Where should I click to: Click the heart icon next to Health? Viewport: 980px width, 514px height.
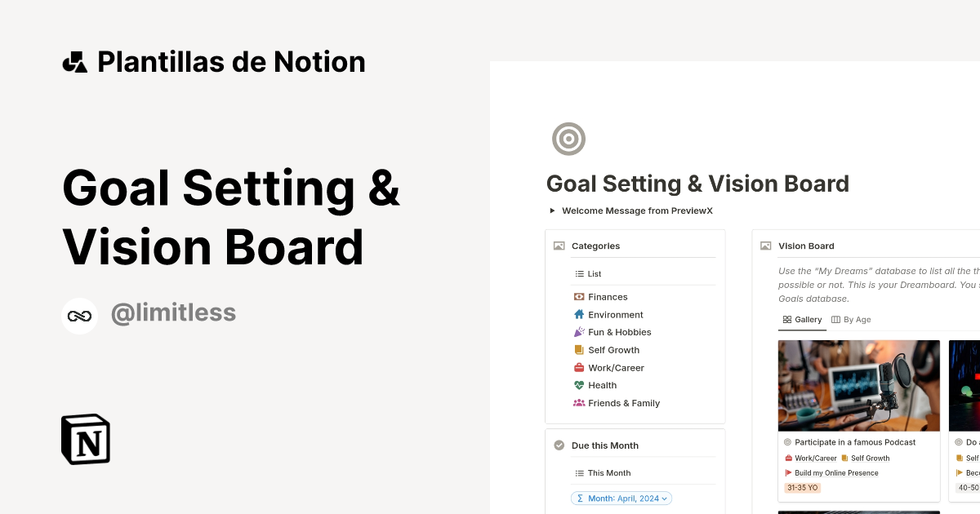[578, 384]
